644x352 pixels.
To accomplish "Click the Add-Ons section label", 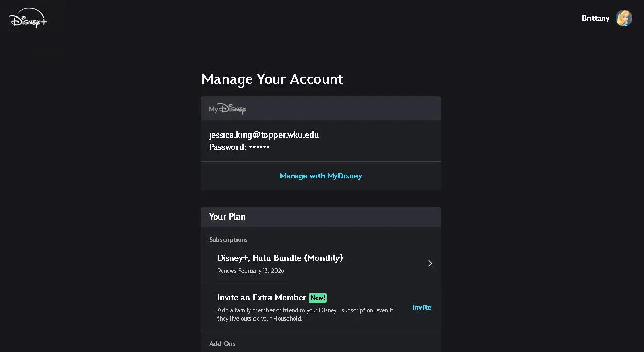I will (222, 344).
